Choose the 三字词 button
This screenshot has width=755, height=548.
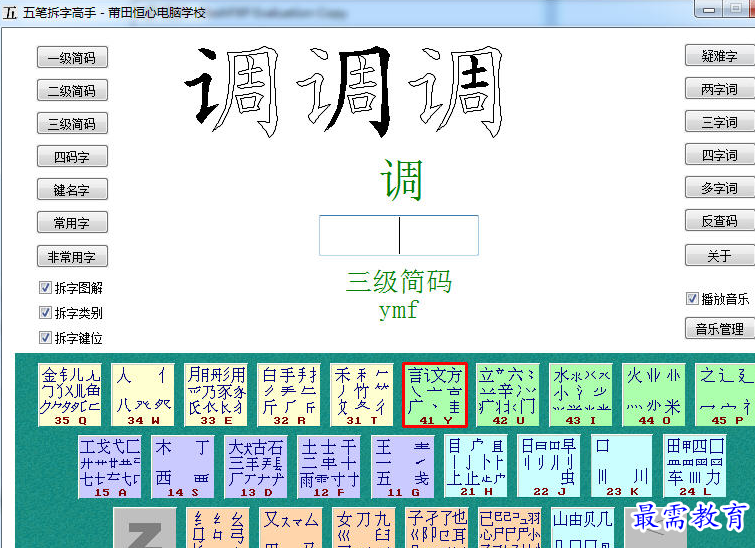[719, 122]
